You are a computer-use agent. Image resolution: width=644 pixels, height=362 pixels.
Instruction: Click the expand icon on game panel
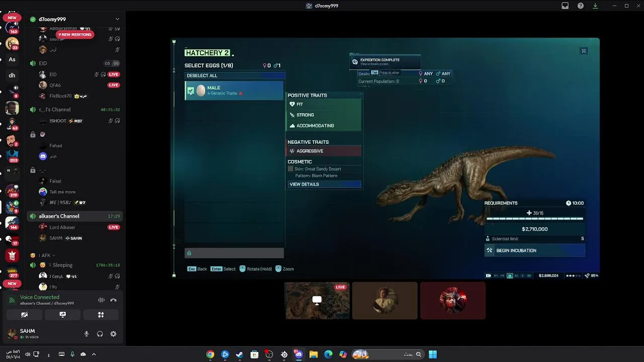584,51
